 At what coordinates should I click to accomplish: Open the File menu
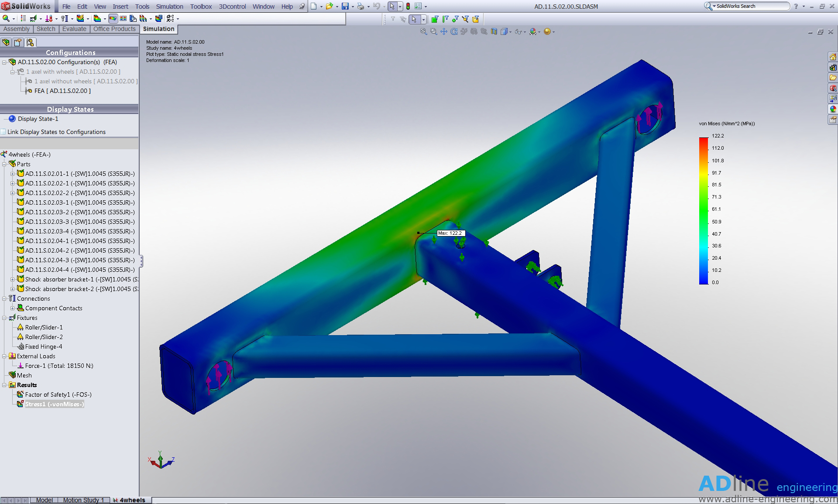tap(66, 7)
